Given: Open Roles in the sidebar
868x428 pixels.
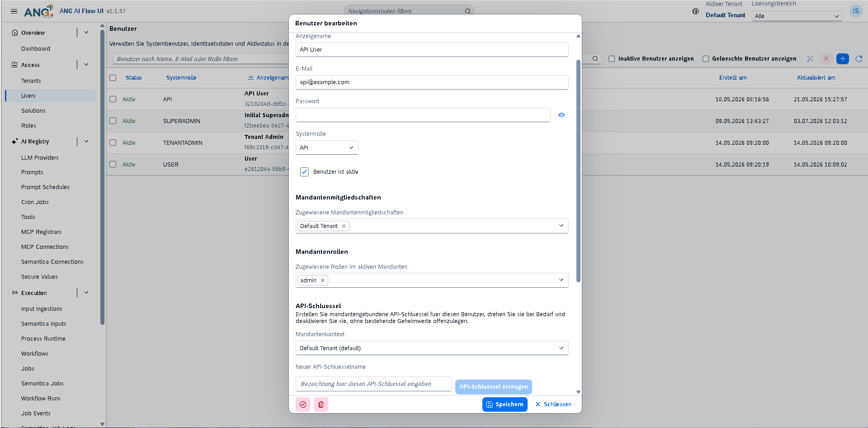Looking at the screenshot, I should tap(28, 126).
